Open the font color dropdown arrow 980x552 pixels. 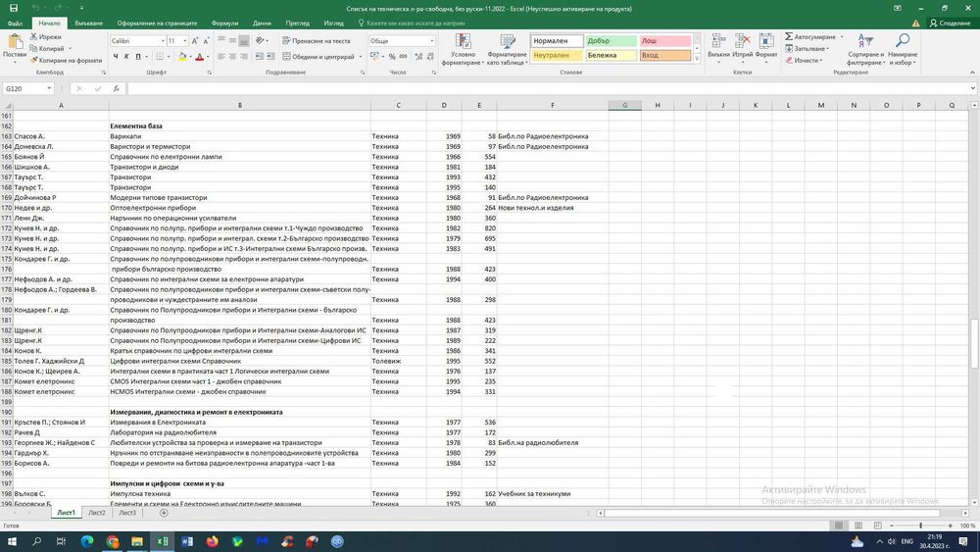tap(208, 56)
